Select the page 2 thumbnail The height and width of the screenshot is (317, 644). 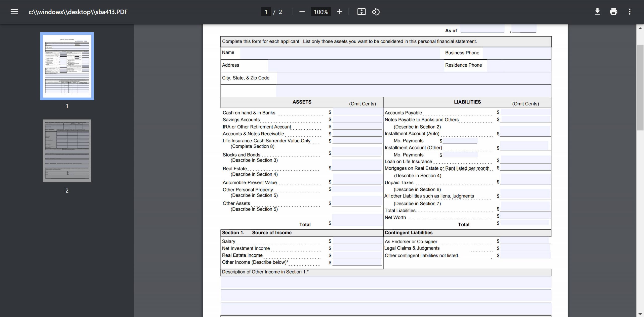pyautogui.click(x=67, y=151)
